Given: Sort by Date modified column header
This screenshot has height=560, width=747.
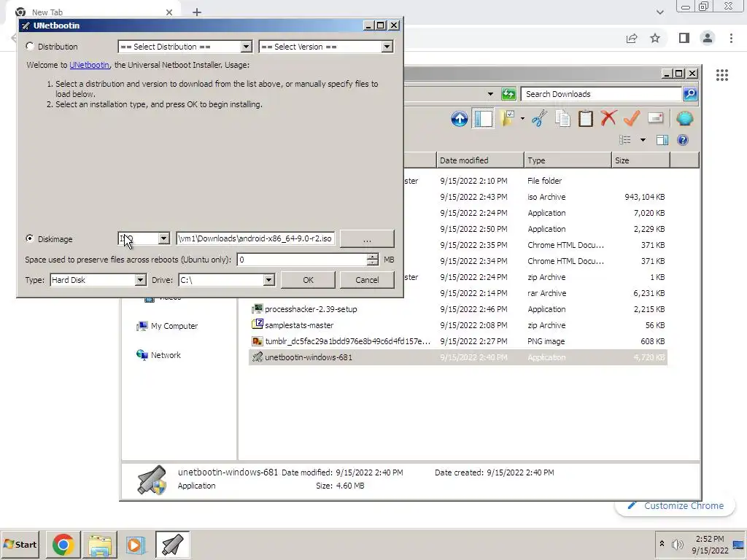Looking at the screenshot, I should click(x=480, y=160).
